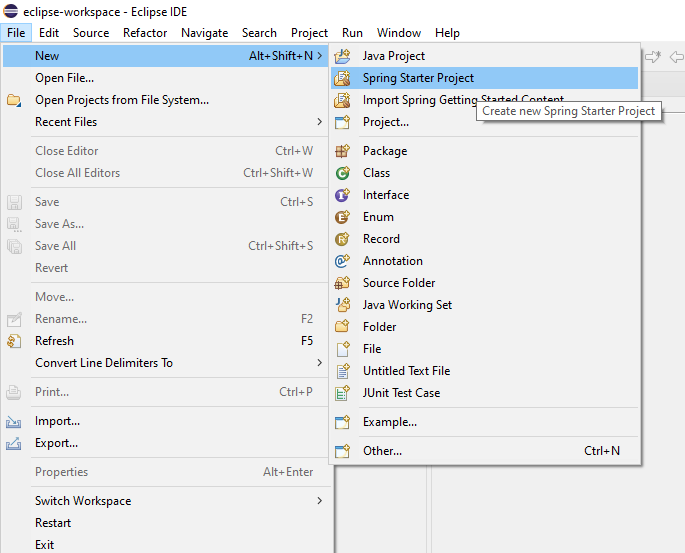Image resolution: width=685 pixels, height=553 pixels.
Task: Click the Annotation @ icon
Action: click(x=342, y=261)
